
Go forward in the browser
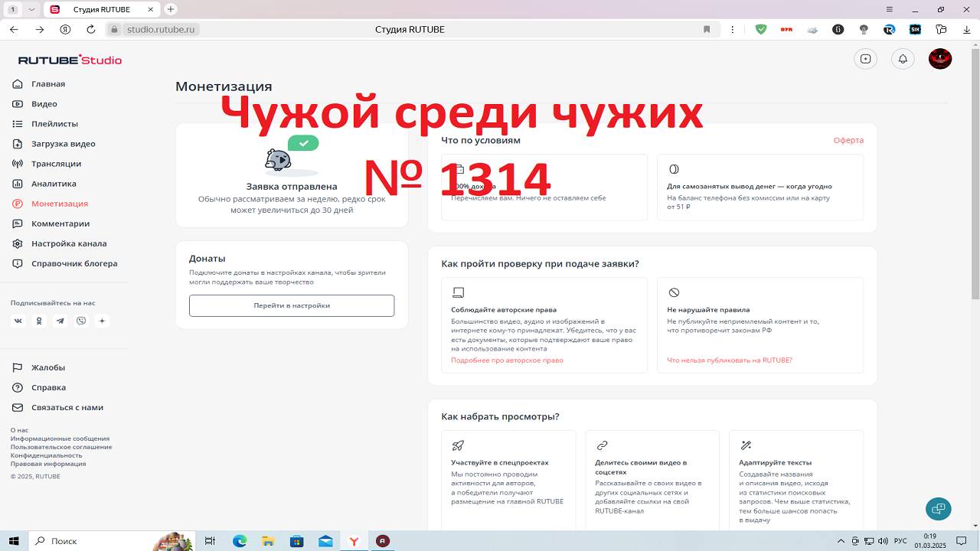pyautogui.click(x=40, y=29)
